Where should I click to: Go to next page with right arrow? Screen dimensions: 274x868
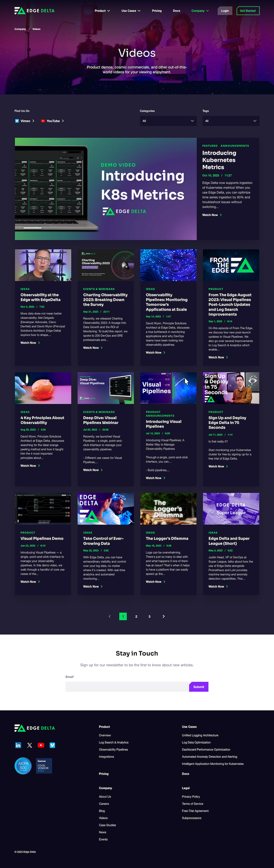164,616
